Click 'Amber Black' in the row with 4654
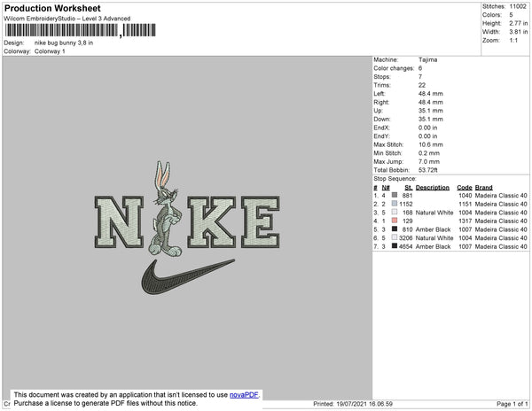Image resolution: width=532 pixels, height=411 pixels. coord(433,246)
